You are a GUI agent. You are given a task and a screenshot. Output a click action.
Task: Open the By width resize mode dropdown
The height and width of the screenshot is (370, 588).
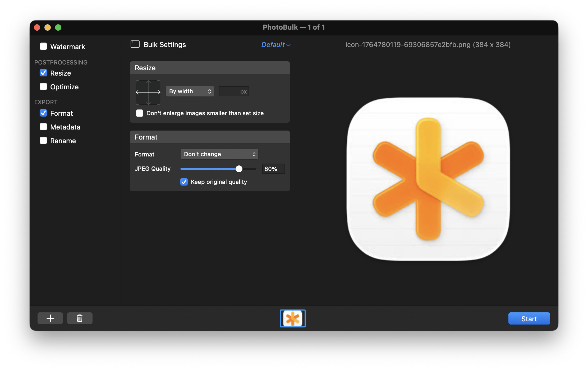[x=189, y=91]
